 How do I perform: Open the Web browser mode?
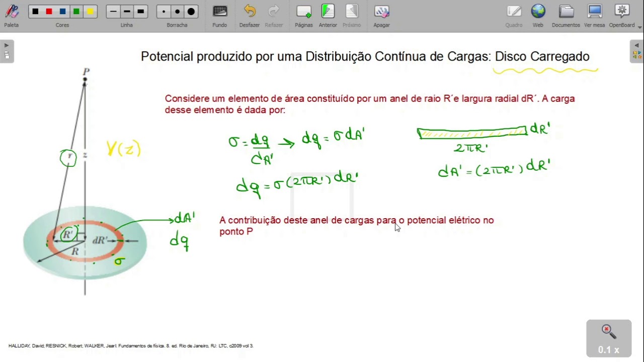tap(538, 16)
